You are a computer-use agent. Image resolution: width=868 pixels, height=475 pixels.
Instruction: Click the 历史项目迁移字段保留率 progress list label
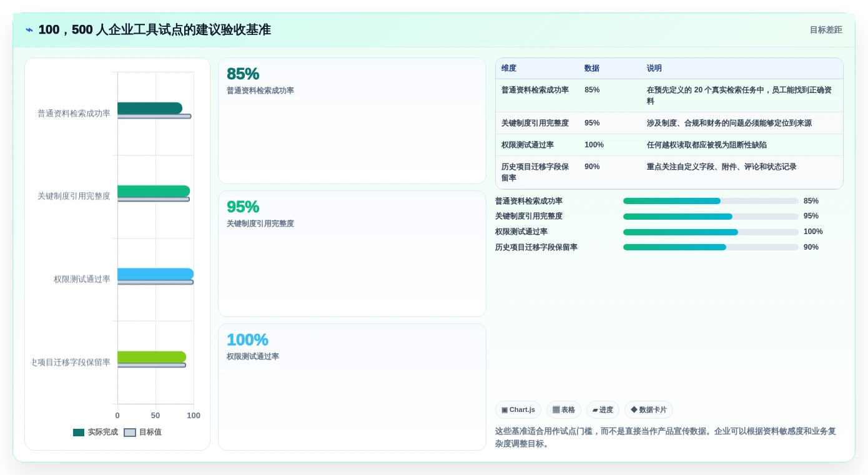(x=536, y=247)
